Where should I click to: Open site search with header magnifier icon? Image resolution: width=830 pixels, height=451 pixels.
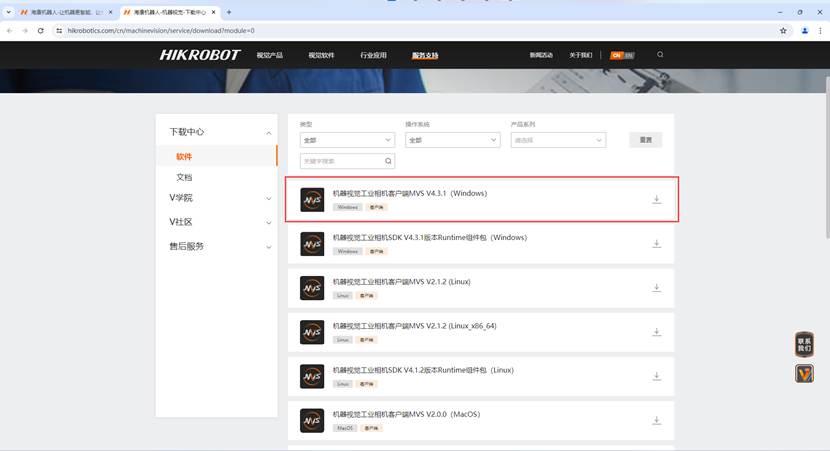(x=660, y=55)
